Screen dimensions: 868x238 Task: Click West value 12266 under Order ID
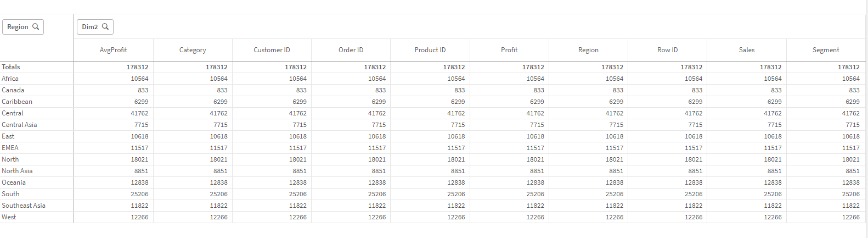[x=377, y=217]
